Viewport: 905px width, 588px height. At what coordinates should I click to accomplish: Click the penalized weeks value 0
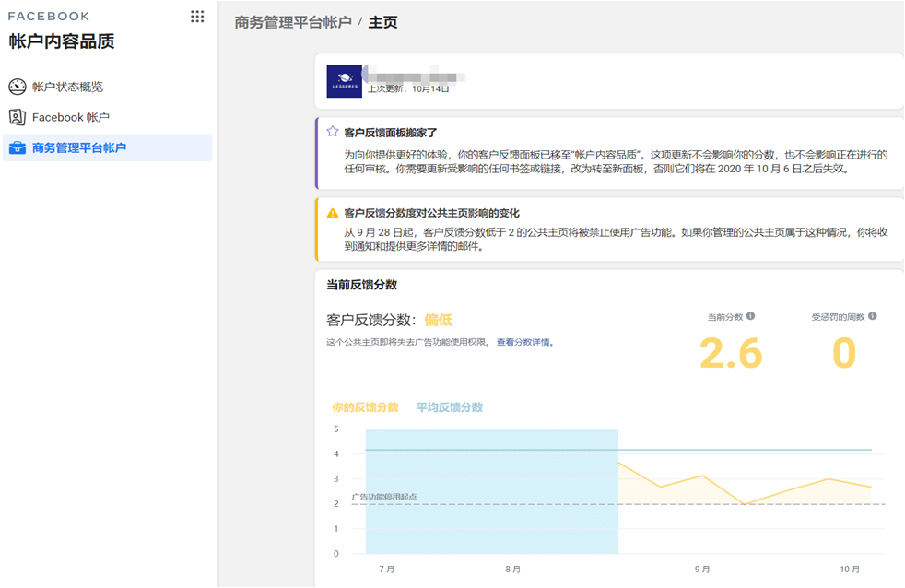(844, 353)
